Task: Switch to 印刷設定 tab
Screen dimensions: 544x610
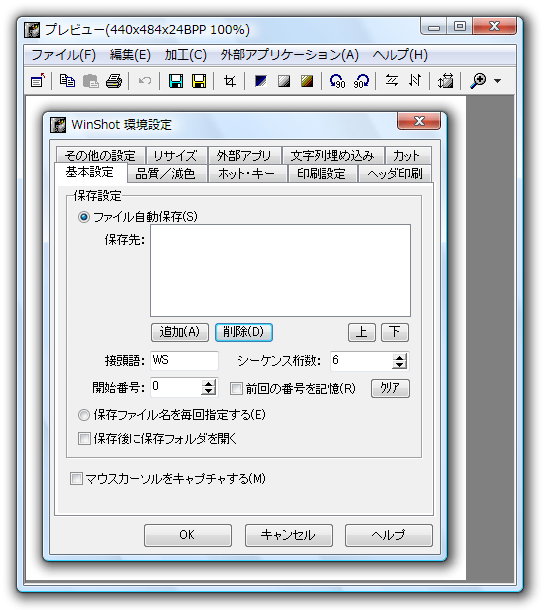Action: (x=322, y=174)
